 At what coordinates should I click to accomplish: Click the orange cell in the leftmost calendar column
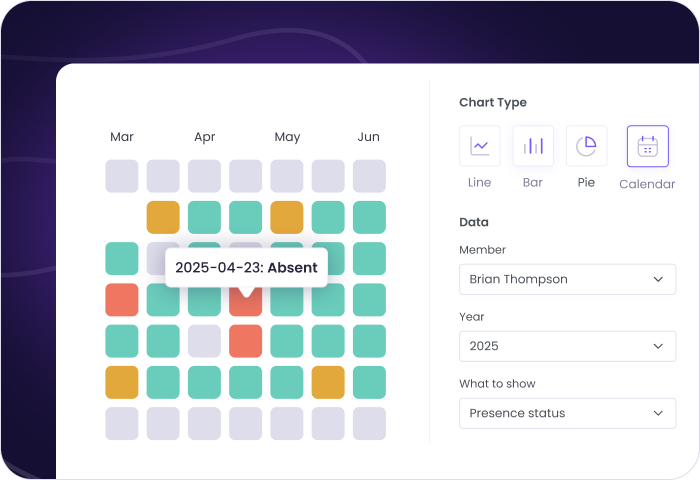tap(122, 382)
